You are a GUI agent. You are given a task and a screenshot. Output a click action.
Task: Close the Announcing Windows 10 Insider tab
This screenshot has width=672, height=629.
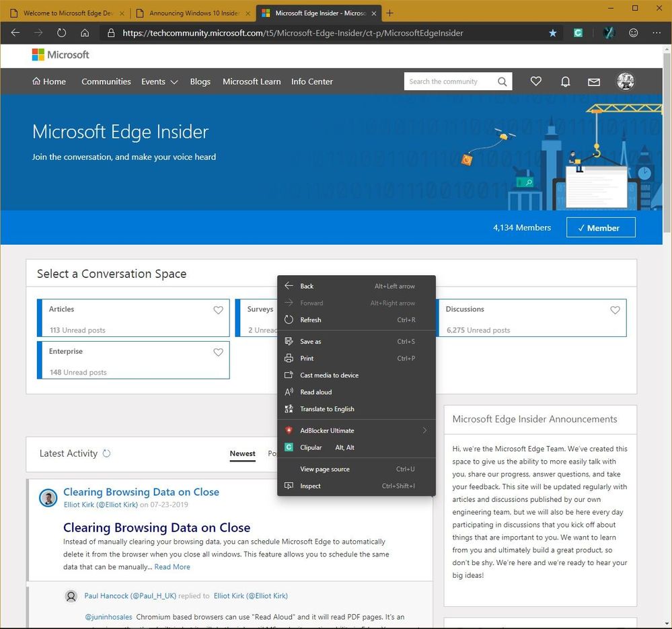point(248,13)
